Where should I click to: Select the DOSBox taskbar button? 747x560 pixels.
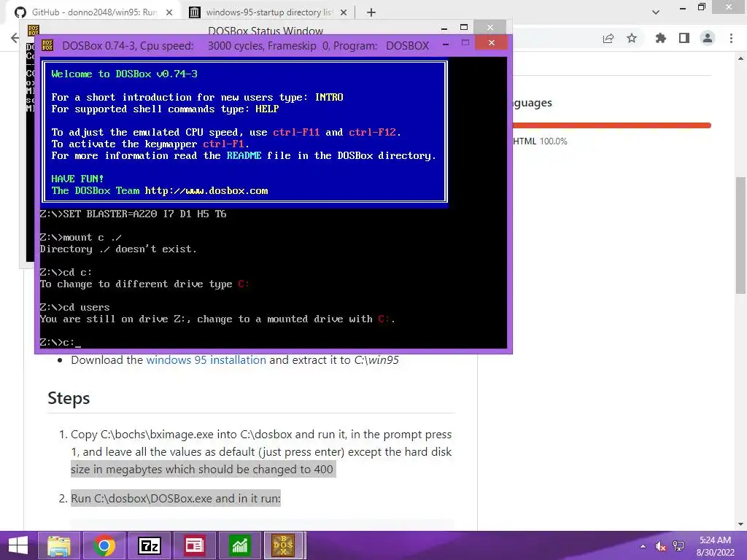[x=285, y=545]
